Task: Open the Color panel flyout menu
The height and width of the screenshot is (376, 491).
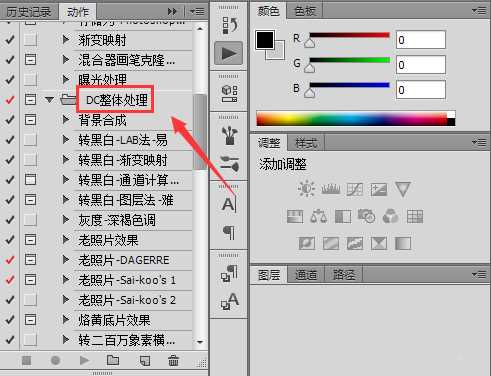Action: coord(479,11)
